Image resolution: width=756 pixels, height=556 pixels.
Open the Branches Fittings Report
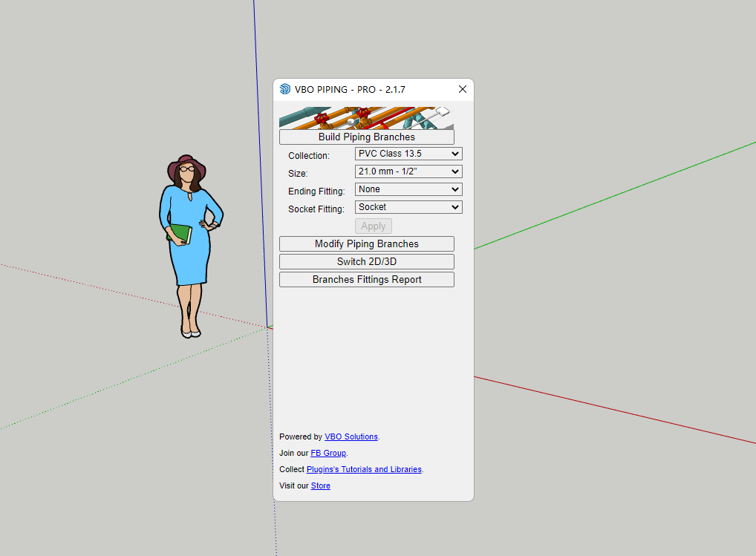tap(366, 280)
